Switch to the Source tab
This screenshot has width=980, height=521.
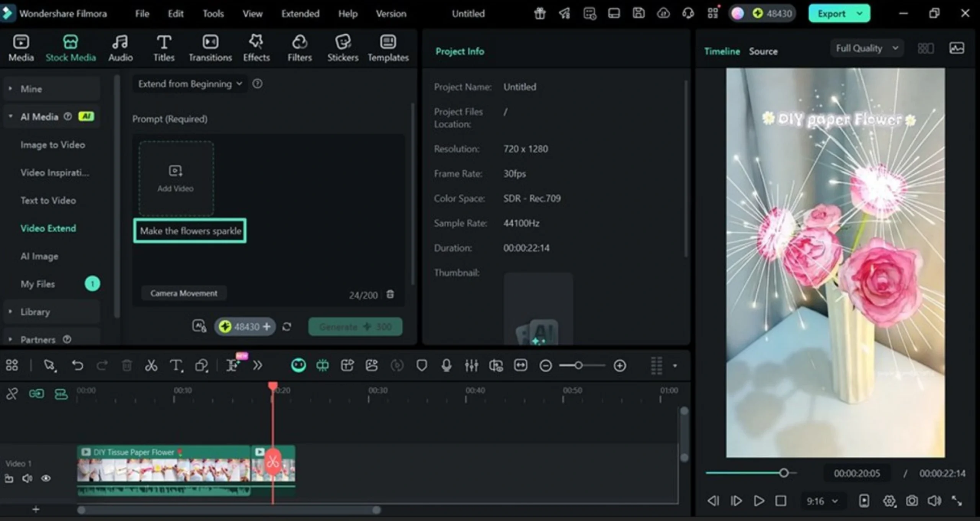(763, 51)
